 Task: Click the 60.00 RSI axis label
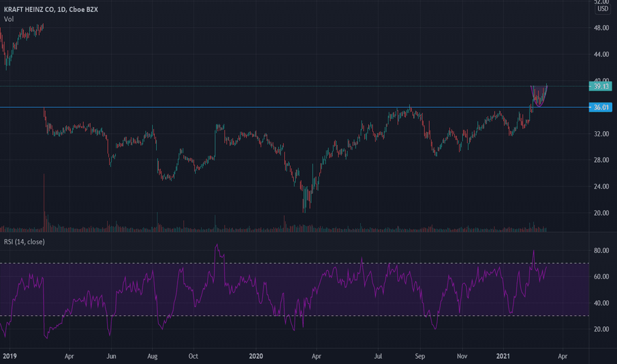601,277
